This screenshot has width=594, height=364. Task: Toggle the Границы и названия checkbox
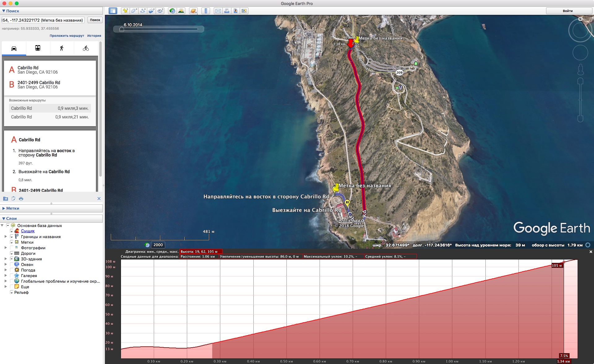(x=12, y=237)
